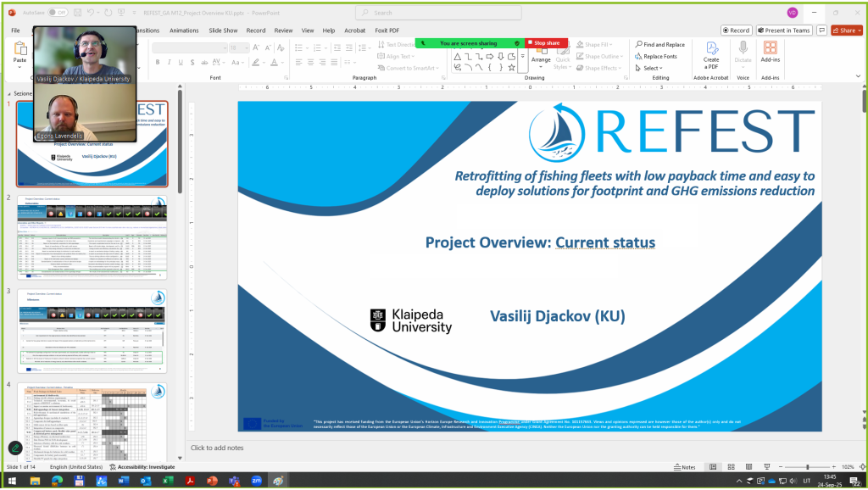Image resolution: width=868 pixels, height=490 pixels.
Task: Toggle Align Right paragraph
Action: [x=323, y=63]
